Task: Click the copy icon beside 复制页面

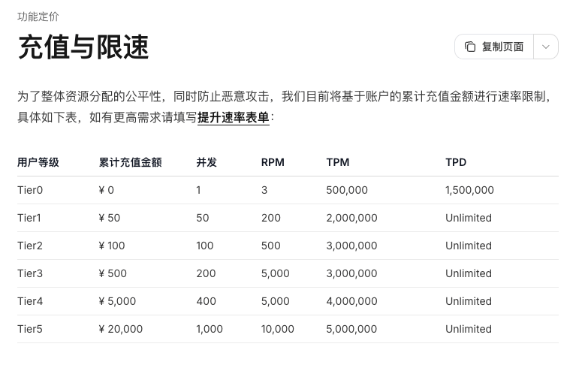Action: pos(470,47)
